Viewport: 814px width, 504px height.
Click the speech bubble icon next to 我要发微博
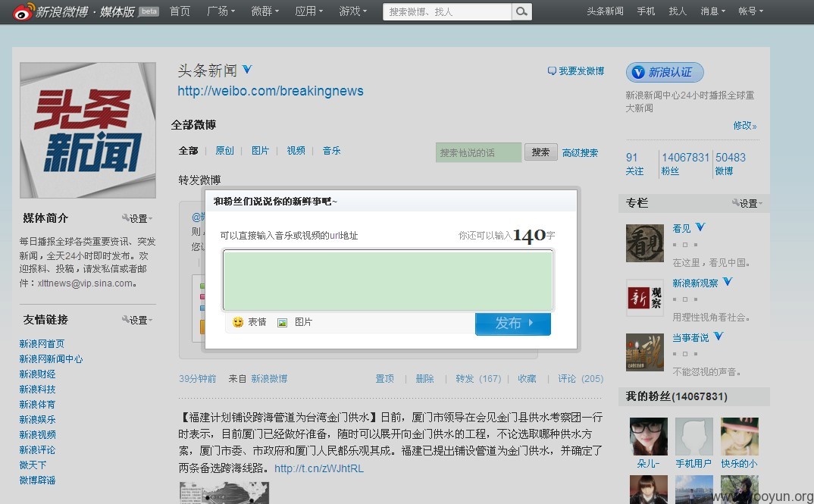click(552, 71)
